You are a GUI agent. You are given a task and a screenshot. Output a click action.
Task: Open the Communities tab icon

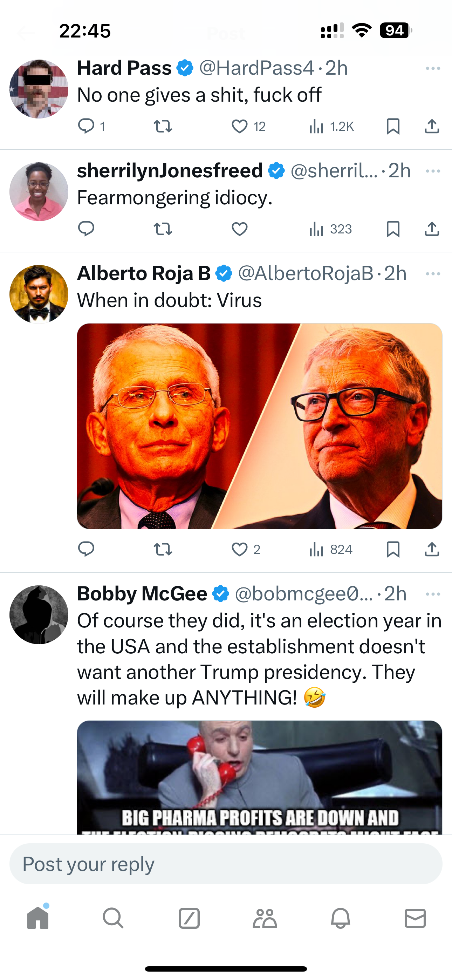pos(265,918)
